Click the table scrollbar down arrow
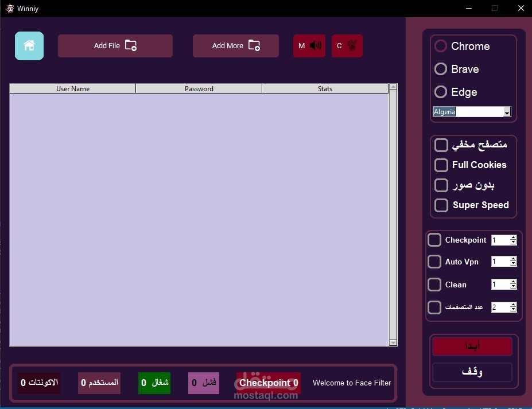The width and height of the screenshot is (532, 409). click(393, 343)
